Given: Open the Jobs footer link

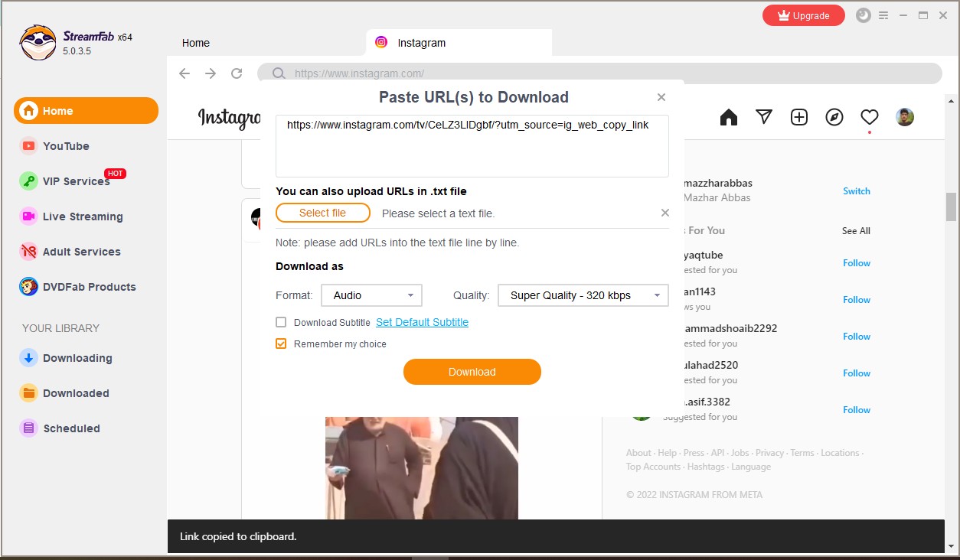Looking at the screenshot, I should tap(740, 453).
